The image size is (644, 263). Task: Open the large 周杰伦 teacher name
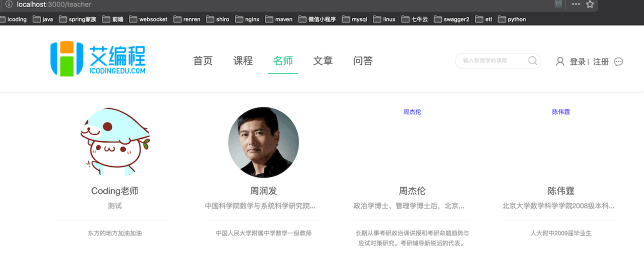coord(412,191)
